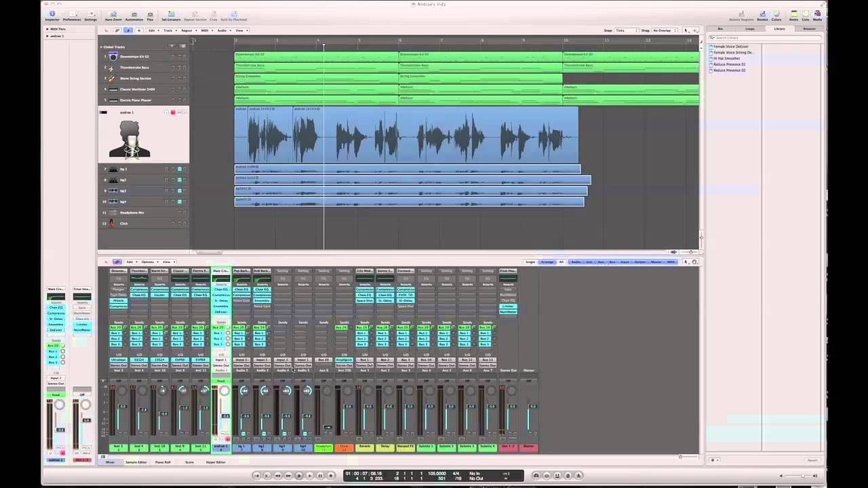Viewport: 868px width, 488px height.
Task: Click the Classic Wurlitzer track icon
Action: click(113, 89)
